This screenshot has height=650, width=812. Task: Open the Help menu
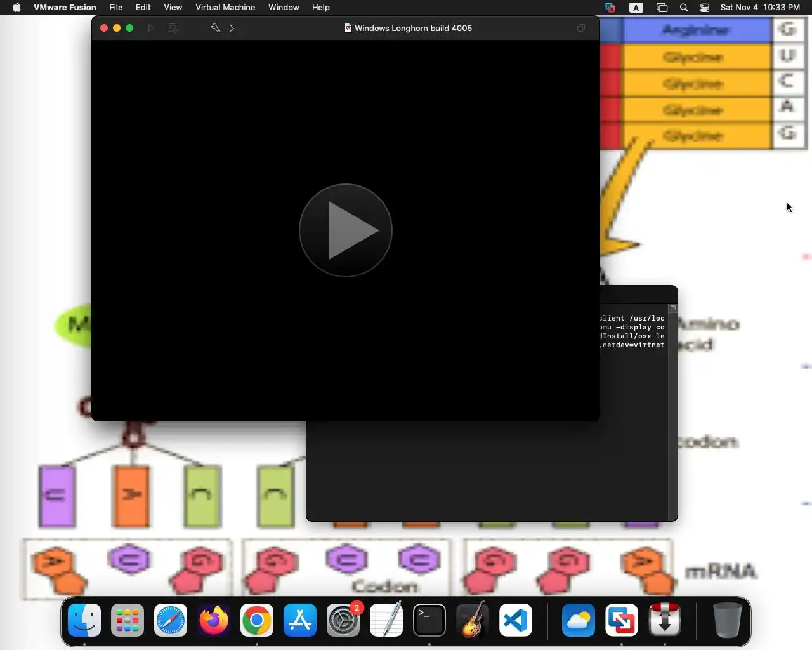coord(321,8)
